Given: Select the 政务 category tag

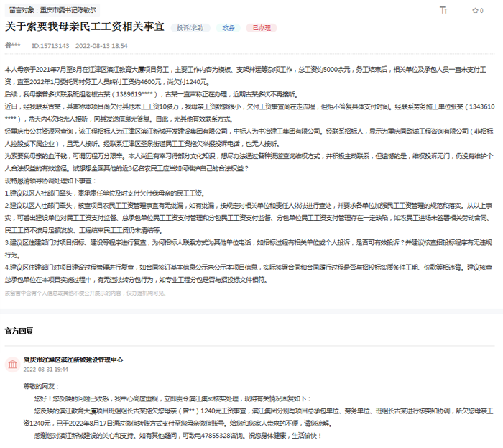Looking at the screenshot, I should point(228,27).
